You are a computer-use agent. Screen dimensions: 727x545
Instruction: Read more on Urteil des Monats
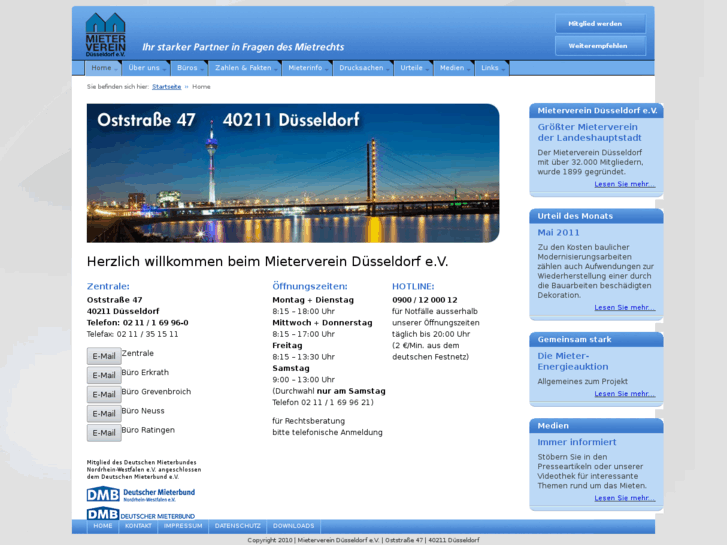pyautogui.click(x=625, y=308)
